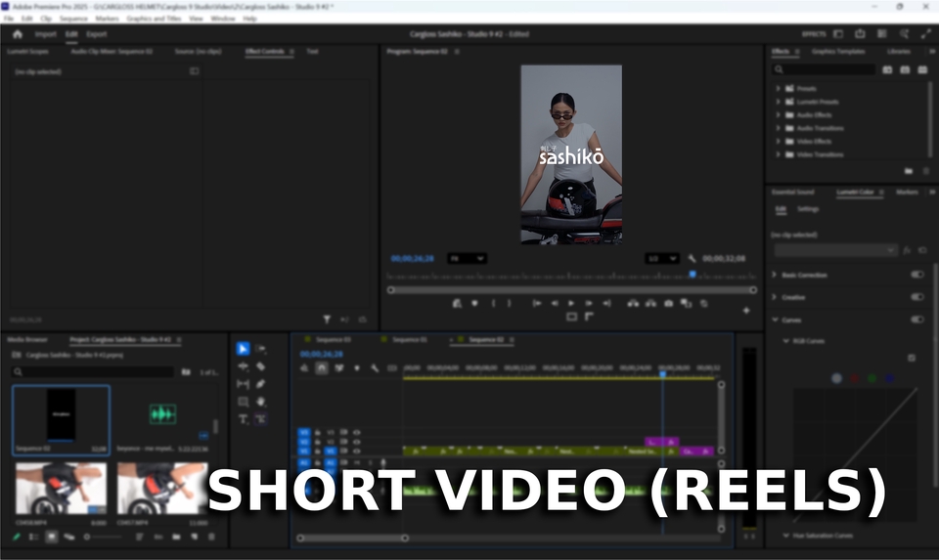Select the Selection tool arrow
939x560 pixels.
click(243, 349)
